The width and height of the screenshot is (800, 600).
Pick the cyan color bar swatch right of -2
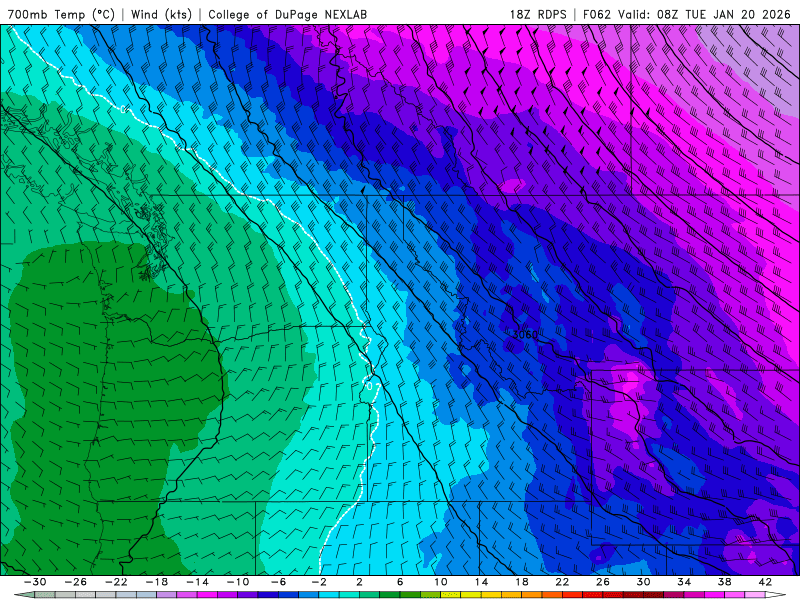pos(329,595)
